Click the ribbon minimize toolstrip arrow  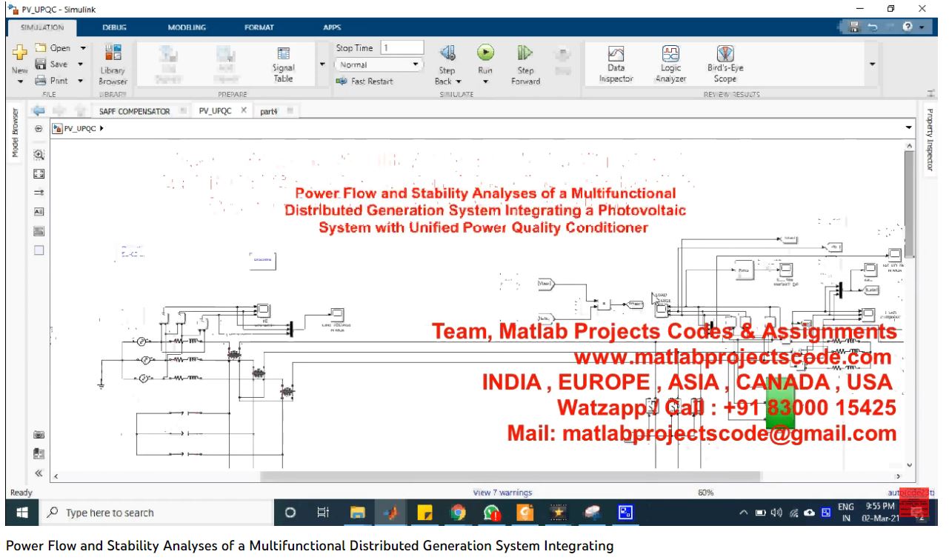point(930,93)
